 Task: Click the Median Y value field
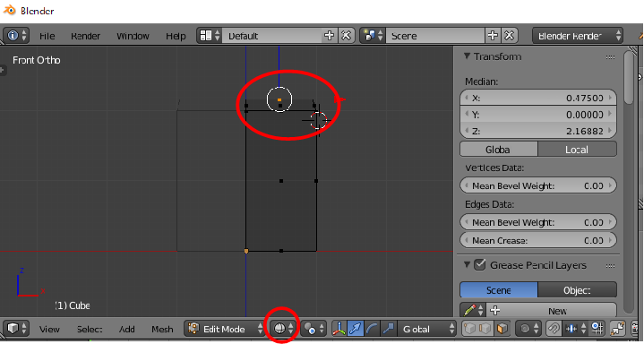pos(538,115)
